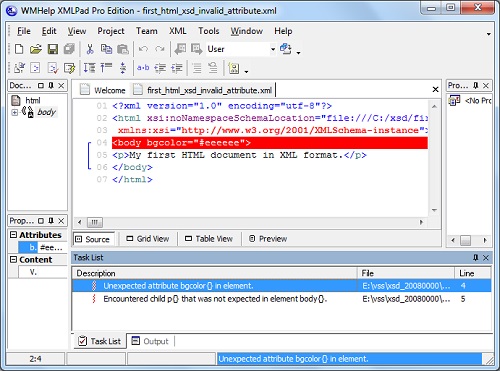Open the XML menu
Viewport: 500px width, 371px height.
point(178,31)
